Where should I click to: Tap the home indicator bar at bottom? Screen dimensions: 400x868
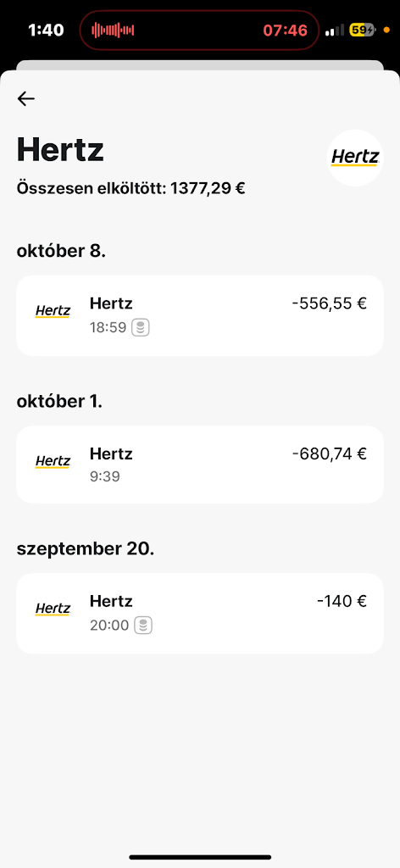[x=200, y=858]
